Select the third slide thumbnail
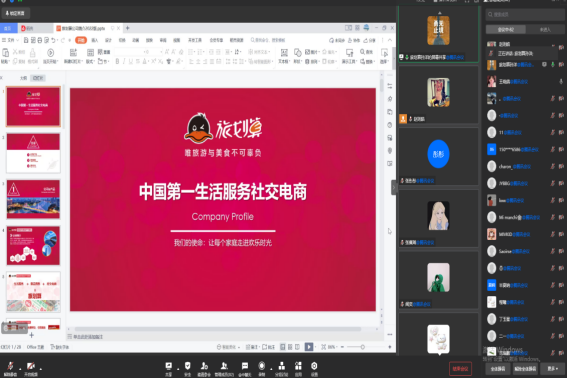567x378 pixels. tap(33, 199)
